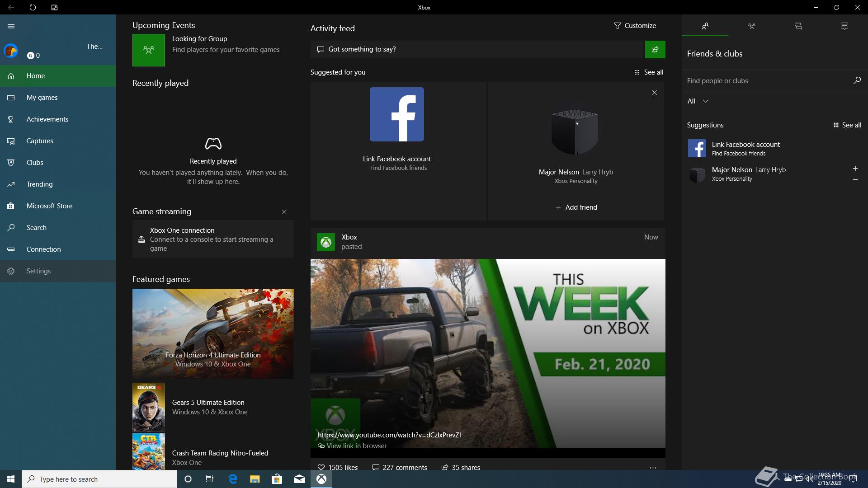Click the green share post button
The width and height of the screenshot is (868, 488).
click(655, 49)
